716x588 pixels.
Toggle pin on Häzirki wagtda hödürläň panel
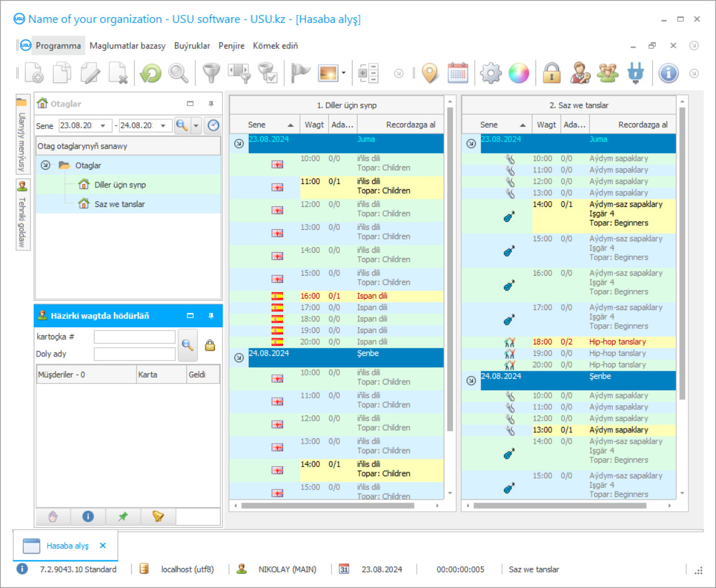(x=211, y=316)
